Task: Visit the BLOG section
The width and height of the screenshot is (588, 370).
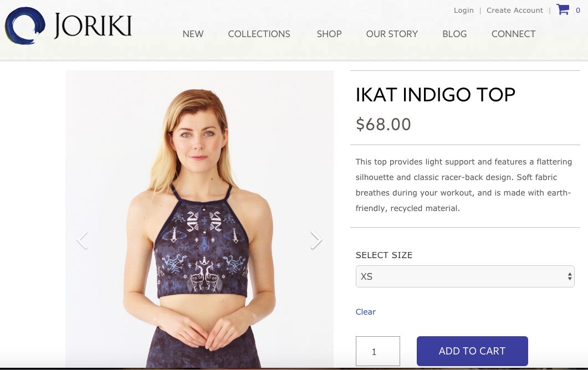Action: pyautogui.click(x=454, y=34)
